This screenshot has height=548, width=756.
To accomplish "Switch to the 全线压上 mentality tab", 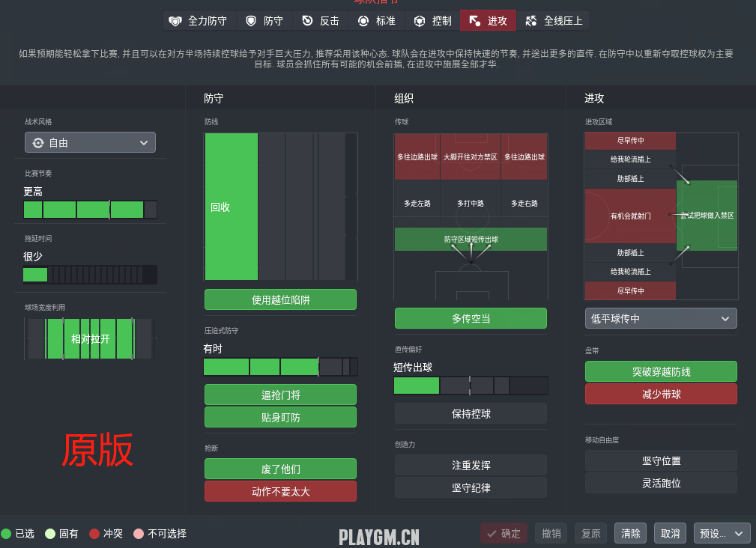I will coord(554,21).
